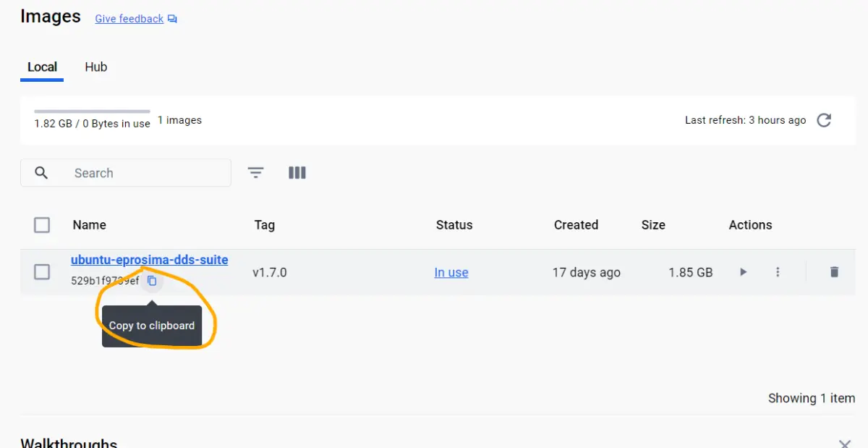Sort images by the Name column
This screenshot has height=448, width=868.
tap(89, 225)
